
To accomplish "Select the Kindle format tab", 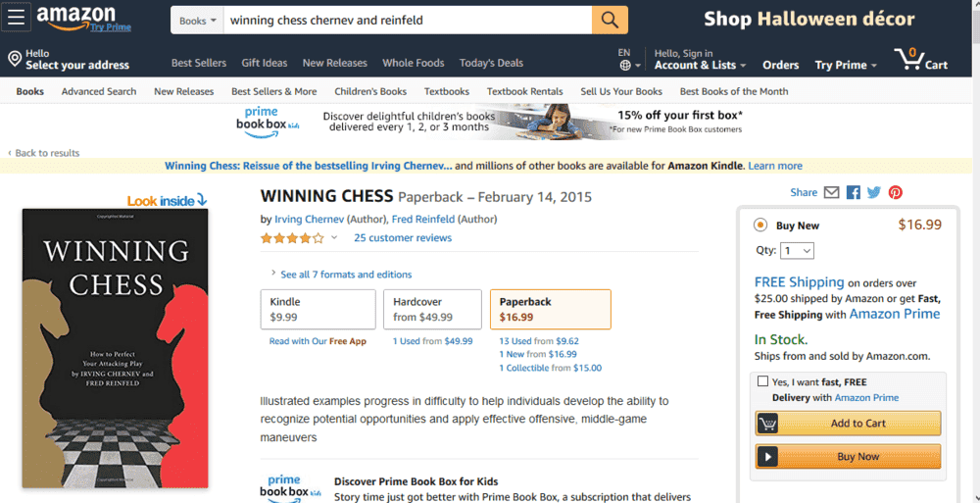I will coord(318,309).
